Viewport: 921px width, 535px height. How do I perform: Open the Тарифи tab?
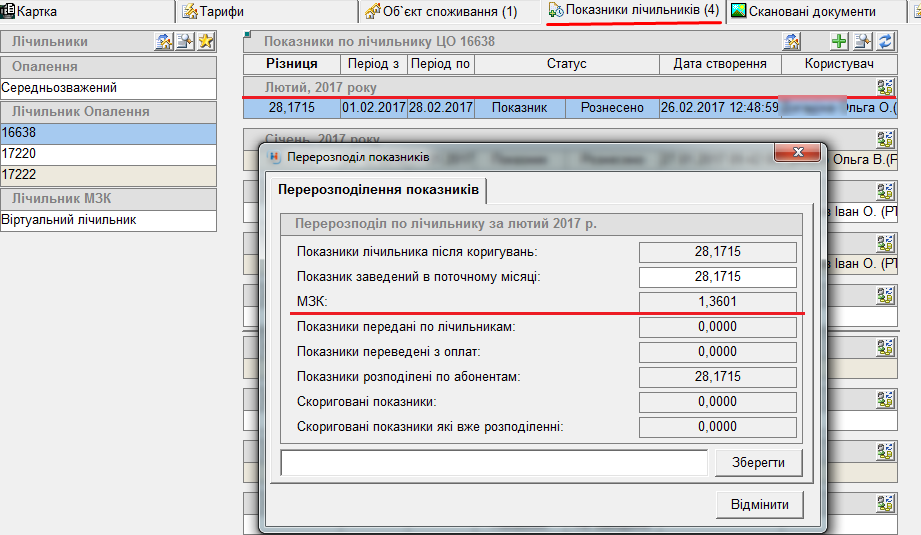pos(213,12)
